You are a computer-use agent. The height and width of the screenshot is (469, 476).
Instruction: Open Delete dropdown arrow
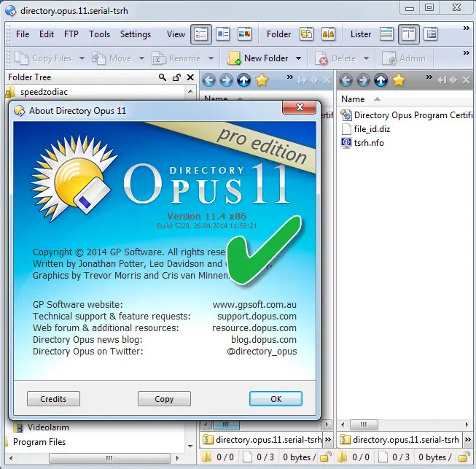click(367, 58)
